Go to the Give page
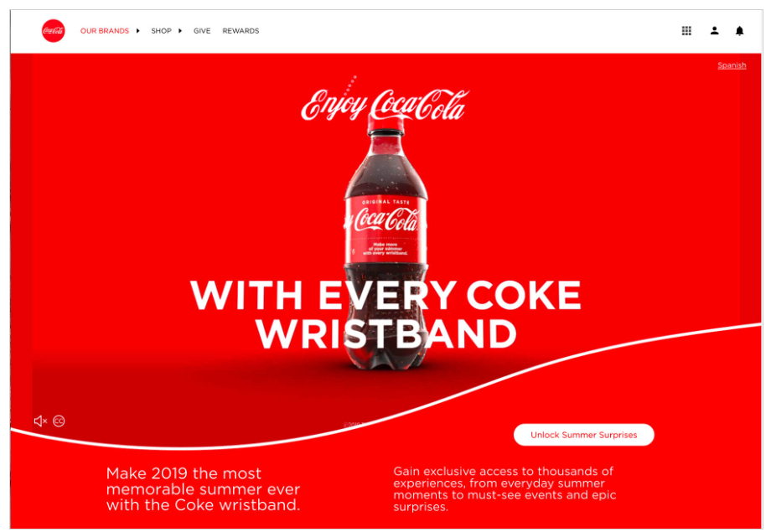 click(202, 30)
